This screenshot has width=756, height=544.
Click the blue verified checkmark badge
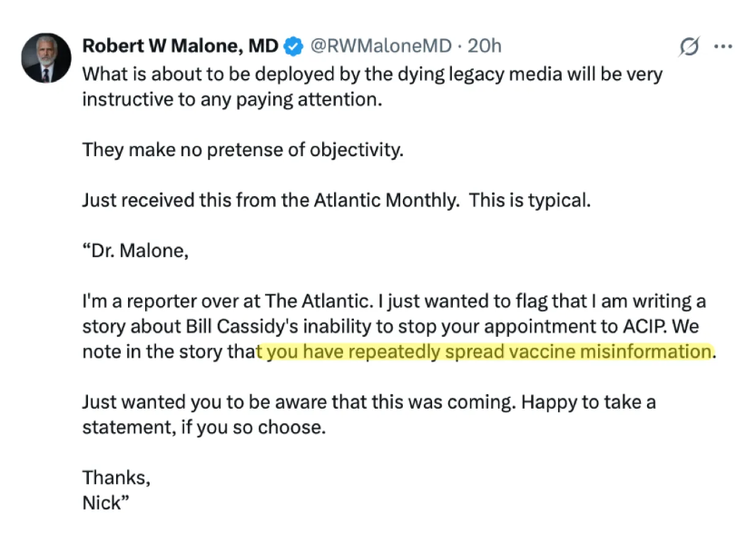pyautogui.click(x=294, y=45)
